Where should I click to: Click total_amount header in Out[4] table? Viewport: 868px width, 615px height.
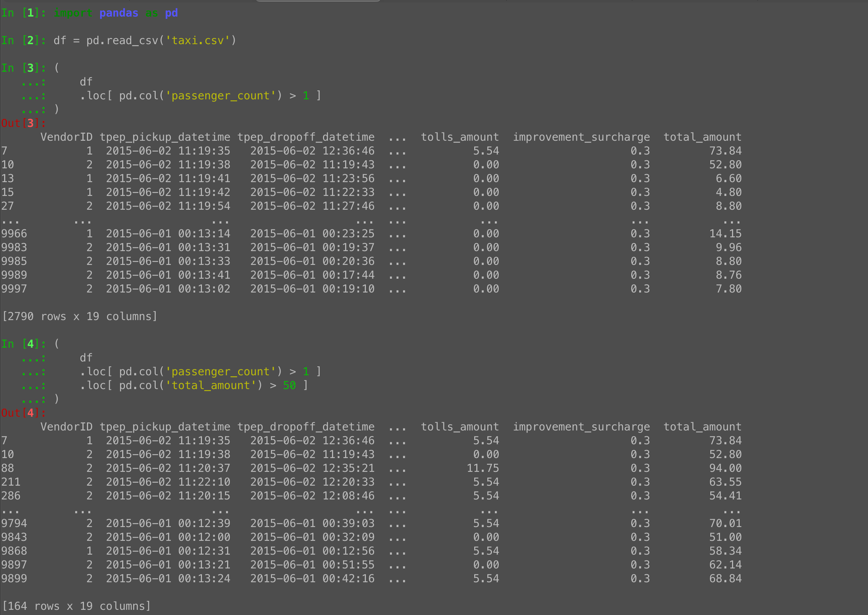click(x=702, y=427)
